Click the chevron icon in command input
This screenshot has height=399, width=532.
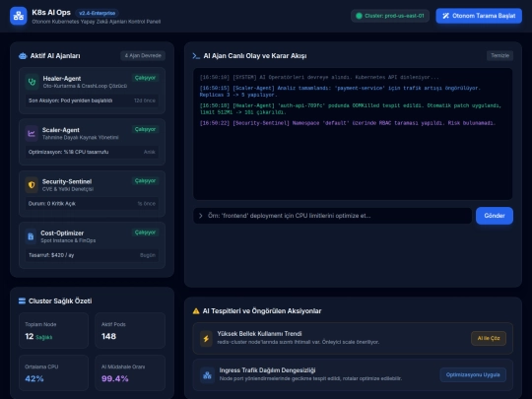(201, 216)
